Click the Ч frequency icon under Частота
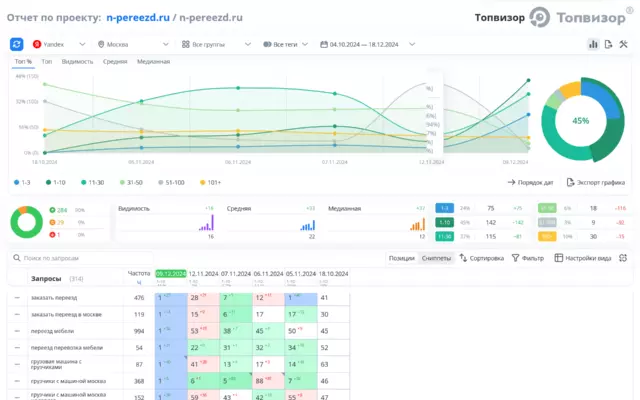The width and height of the screenshot is (640, 400). [139, 282]
